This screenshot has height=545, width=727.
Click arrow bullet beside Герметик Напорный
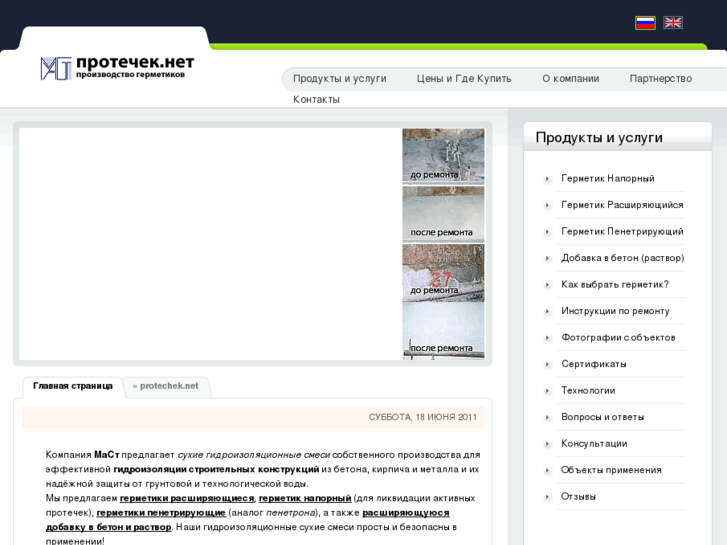[x=548, y=179]
